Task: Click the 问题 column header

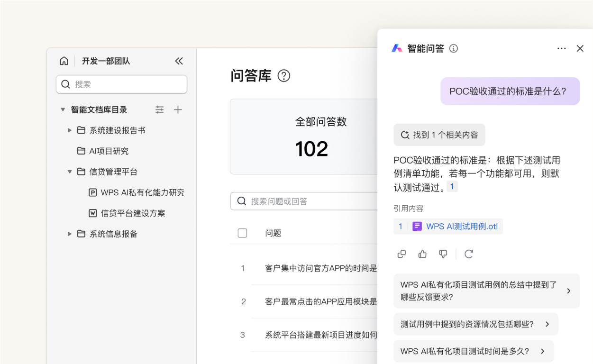Action: 273,233
